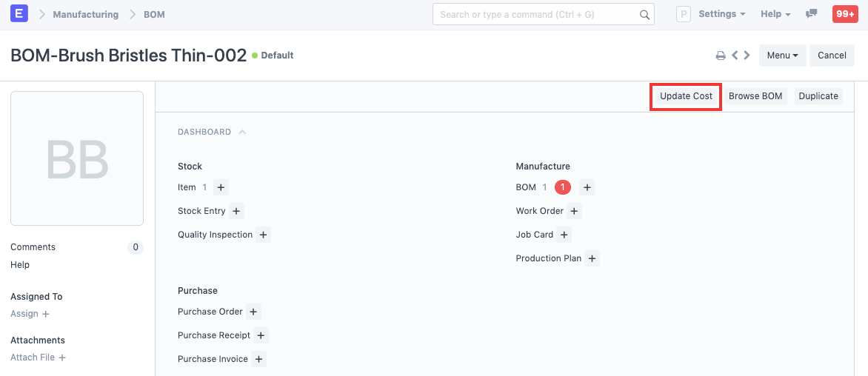
Task: Add new Quality Inspection plus icon
Action: (264, 235)
